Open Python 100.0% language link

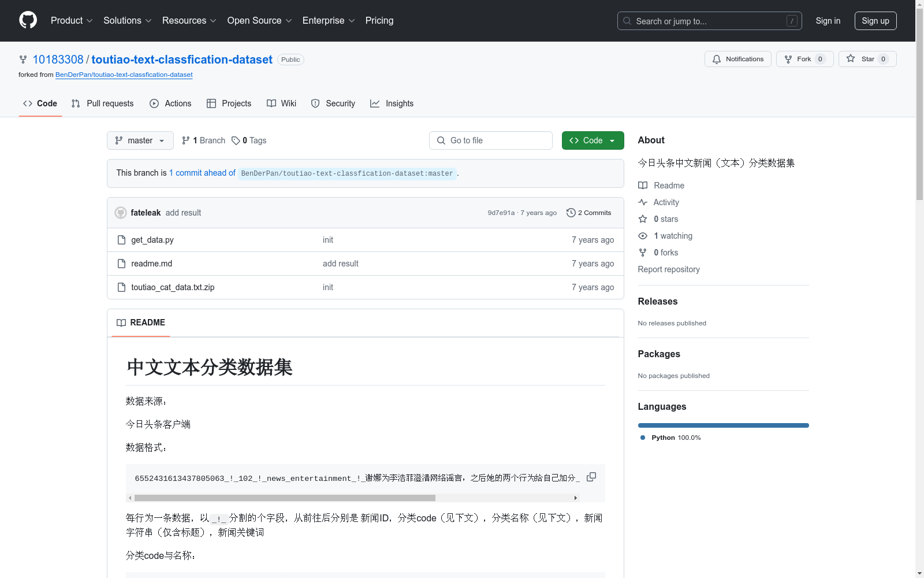[670, 438]
